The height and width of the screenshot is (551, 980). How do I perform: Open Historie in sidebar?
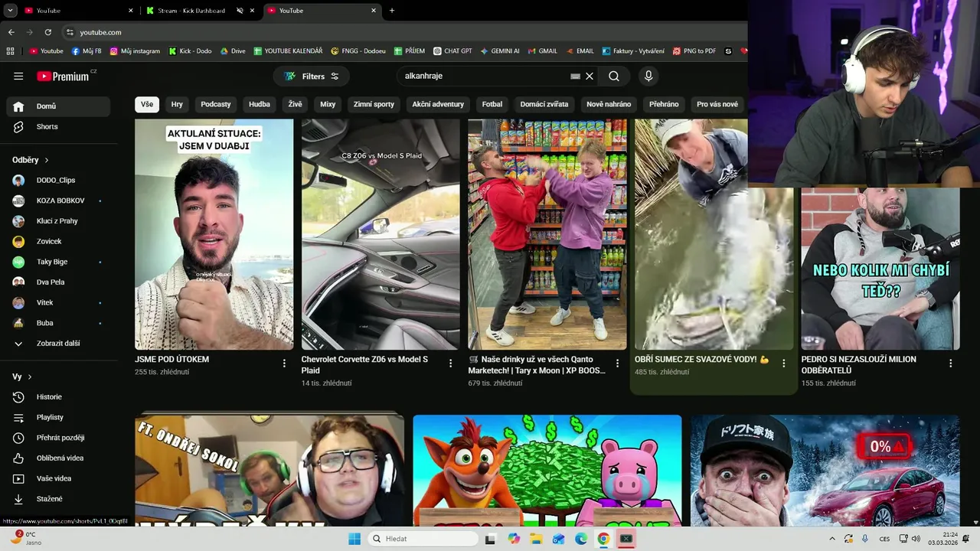(58, 396)
